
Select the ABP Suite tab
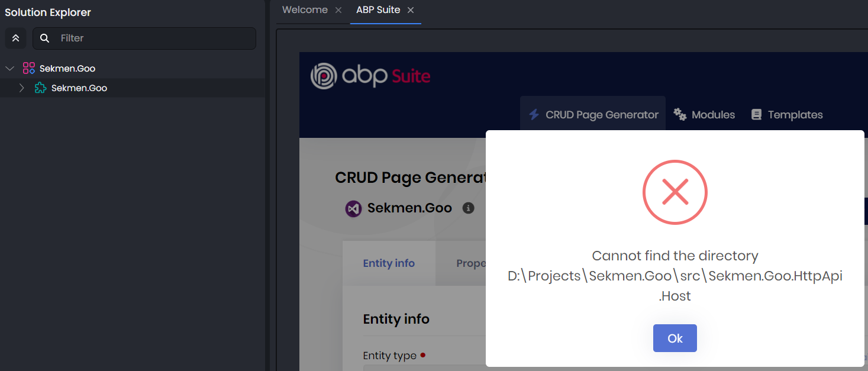(378, 10)
